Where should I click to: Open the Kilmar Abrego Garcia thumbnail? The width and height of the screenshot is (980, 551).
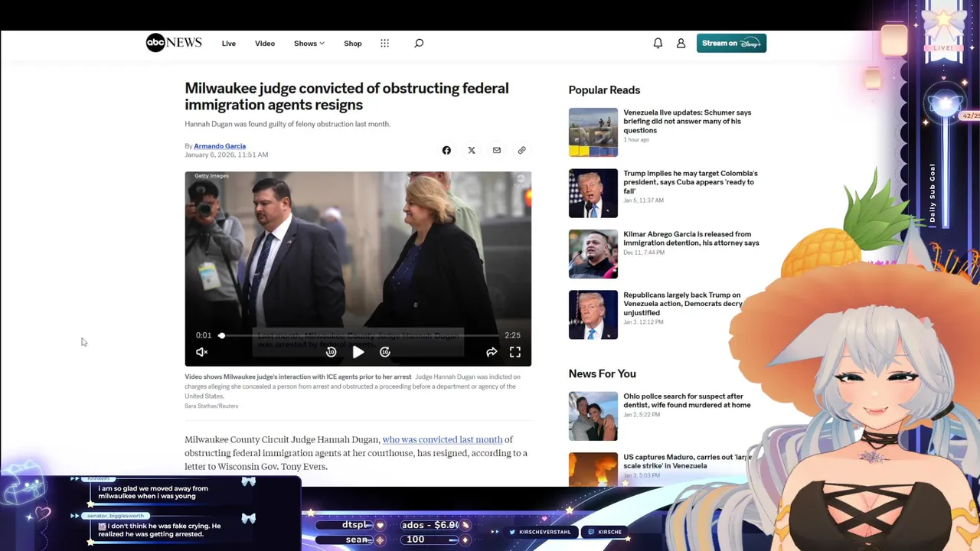[593, 254]
